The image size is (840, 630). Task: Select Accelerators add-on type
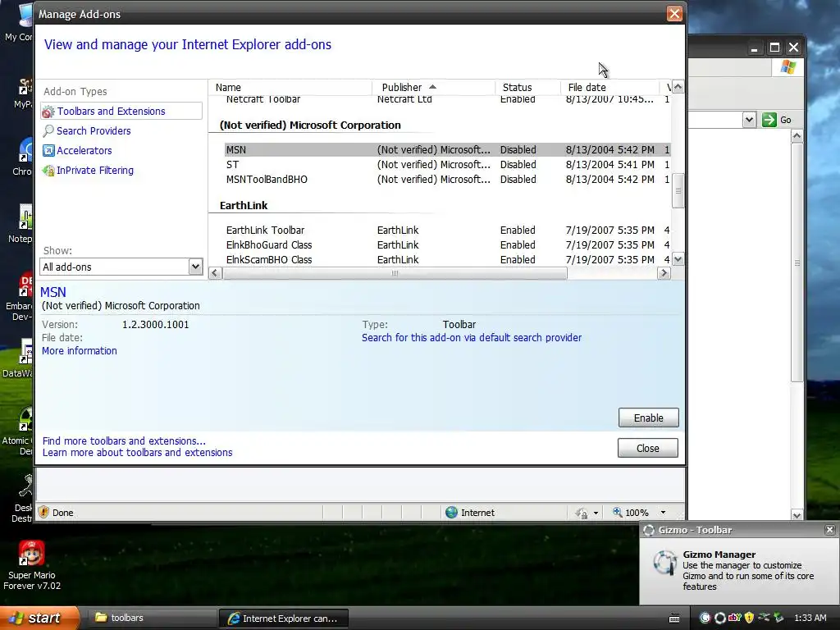point(84,151)
